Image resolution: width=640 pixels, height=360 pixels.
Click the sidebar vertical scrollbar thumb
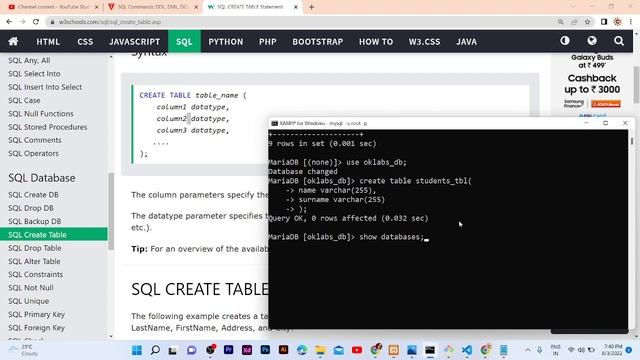tap(111, 211)
